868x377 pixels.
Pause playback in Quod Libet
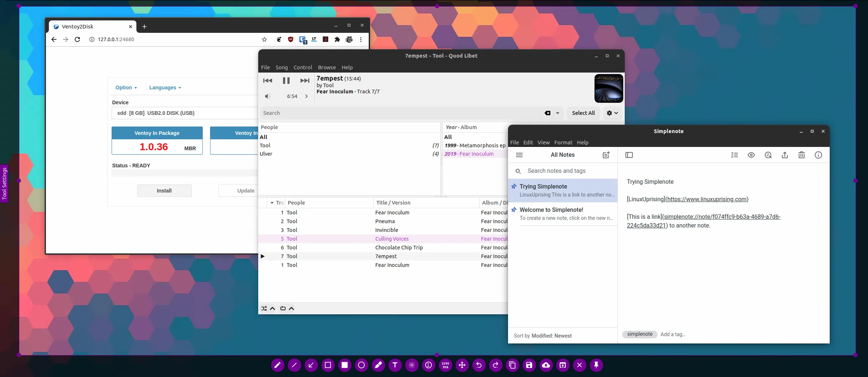[x=286, y=81]
